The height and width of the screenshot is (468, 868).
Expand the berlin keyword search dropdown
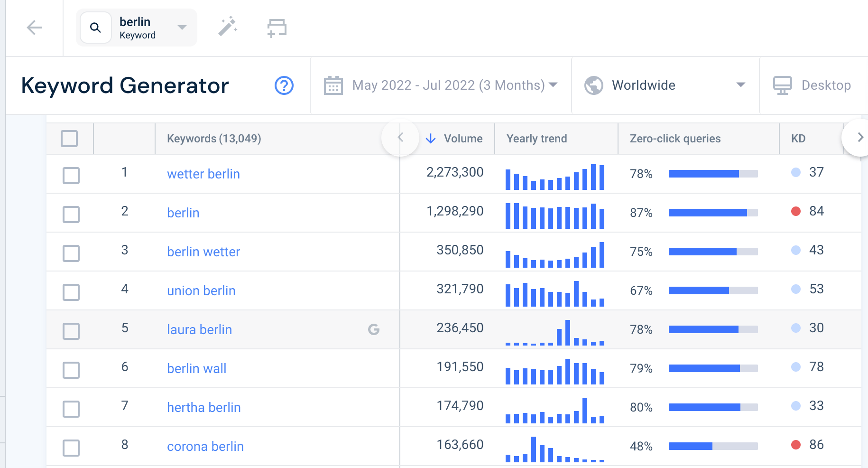(182, 28)
